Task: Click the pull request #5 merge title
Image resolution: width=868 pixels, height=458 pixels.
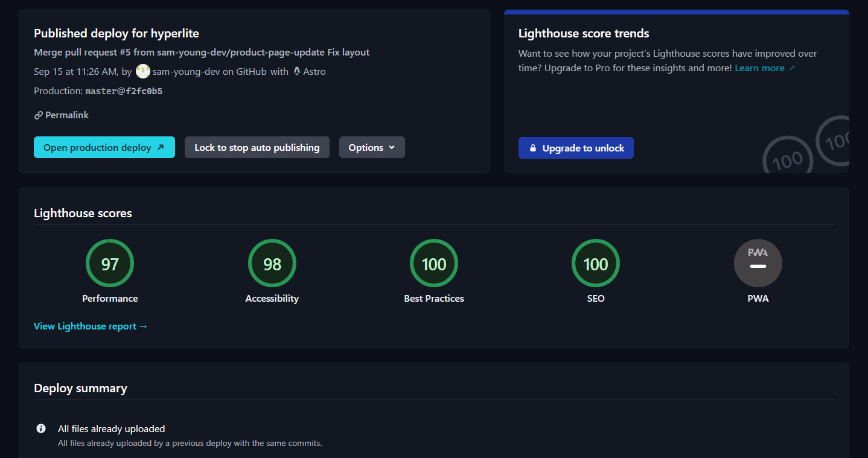Action: (202, 52)
